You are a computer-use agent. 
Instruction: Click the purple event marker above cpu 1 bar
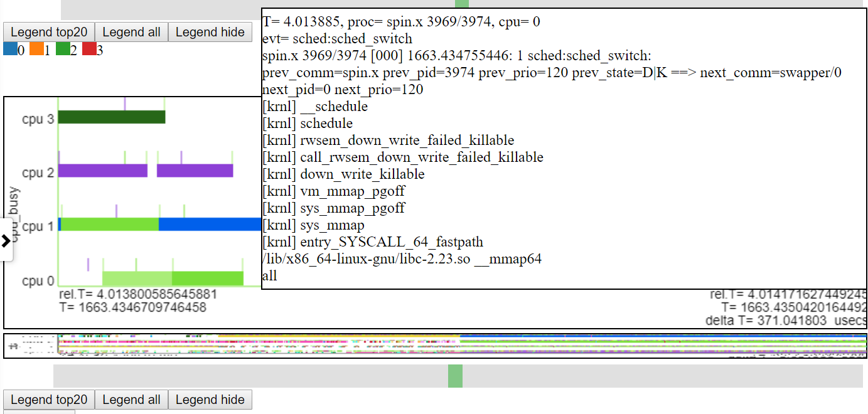point(116,211)
